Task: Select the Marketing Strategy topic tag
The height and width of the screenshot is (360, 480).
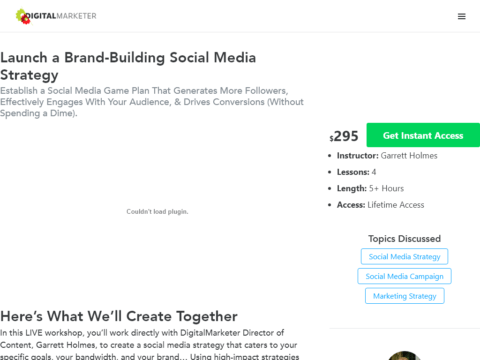Action: (404, 296)
